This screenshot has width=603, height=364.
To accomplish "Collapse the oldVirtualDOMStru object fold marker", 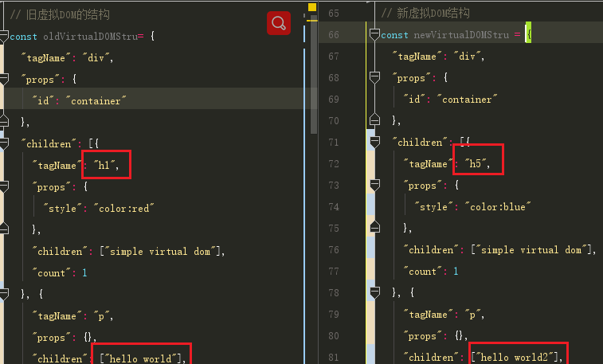I will click(4, 36).
